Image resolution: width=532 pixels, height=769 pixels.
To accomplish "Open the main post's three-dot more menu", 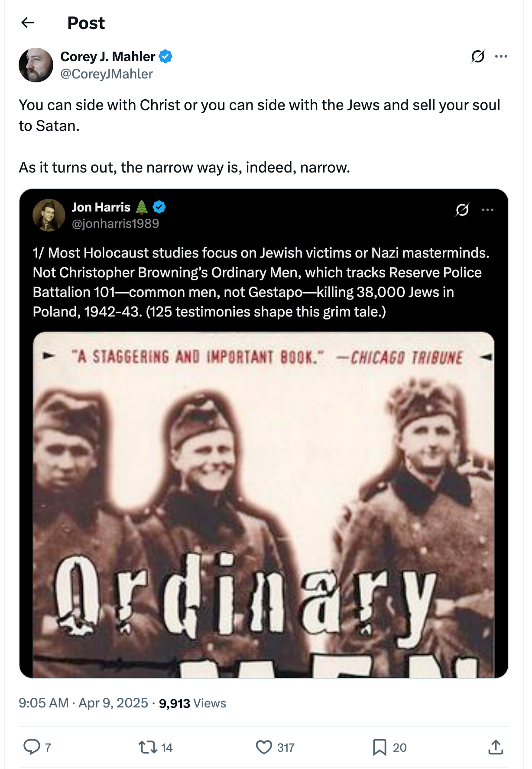I will pos(501,56).
